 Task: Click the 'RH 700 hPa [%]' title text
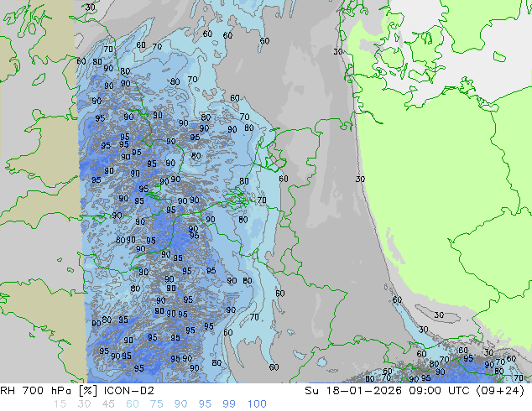pyautogui.click(x=50, y=391)
